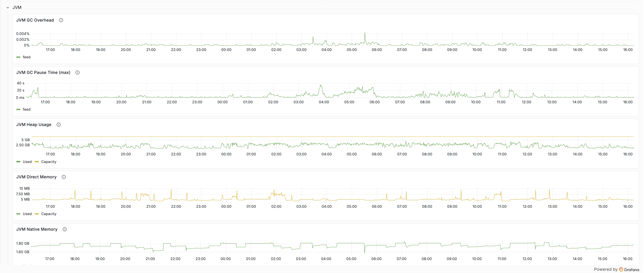Screen dimensions: 644x273
Task: Click the Used legend label under JVM Direct Memory
Action: click(27, 214)
